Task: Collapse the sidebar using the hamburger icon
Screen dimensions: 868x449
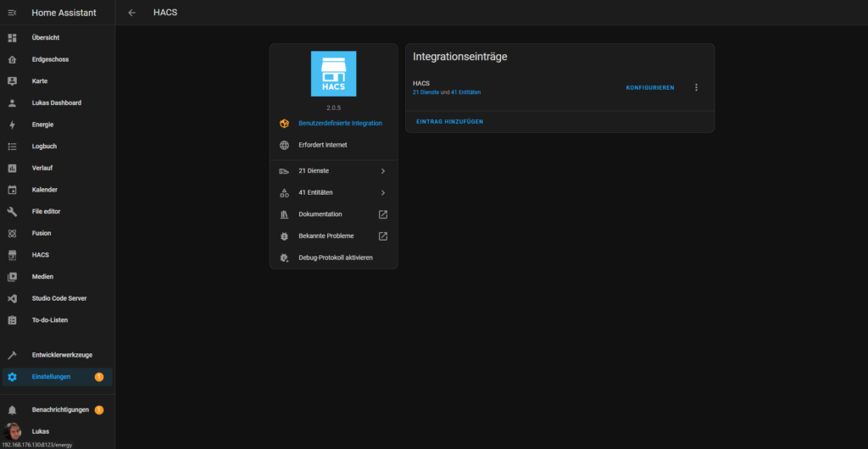Action: tap(12, 13)
